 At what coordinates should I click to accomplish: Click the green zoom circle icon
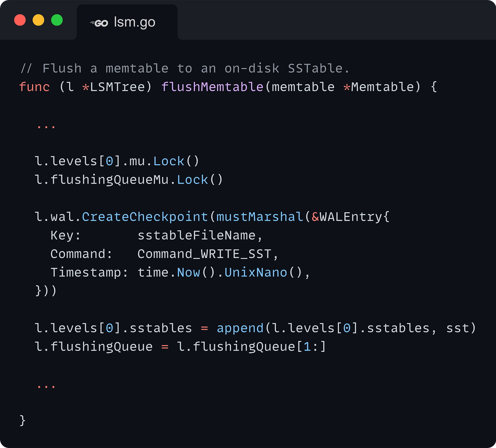pyautogui.click(x=57, y=20)
